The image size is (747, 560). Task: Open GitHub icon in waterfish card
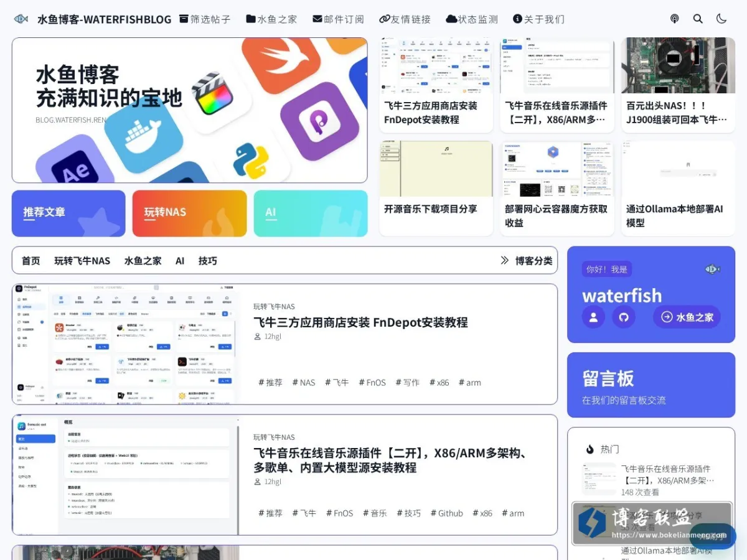point(624,317)
